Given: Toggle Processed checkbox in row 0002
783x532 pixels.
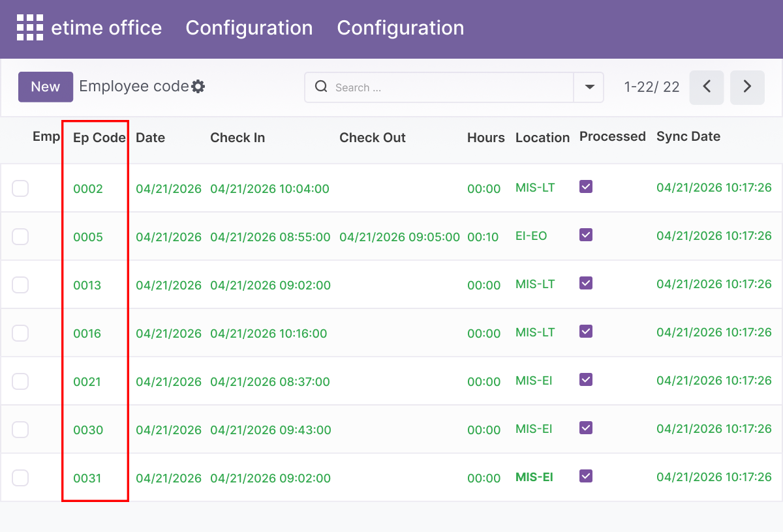Looking at the screenshot, I should click(586, 186).
